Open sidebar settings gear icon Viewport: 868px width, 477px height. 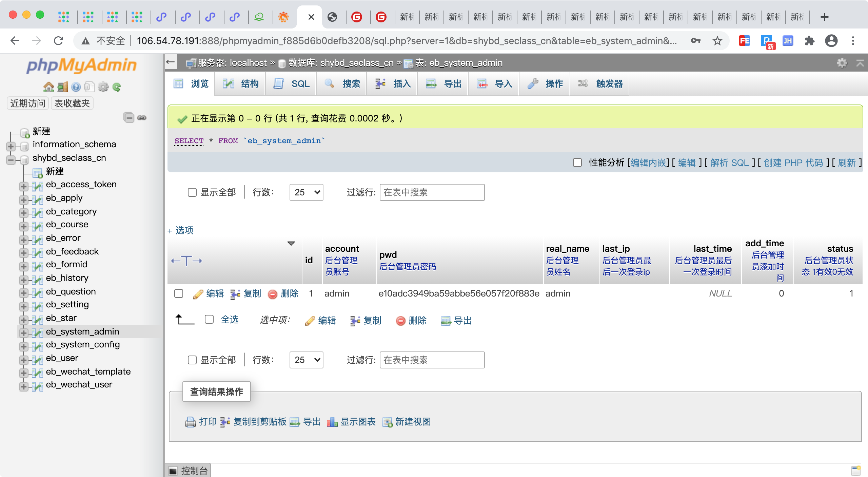pos(103,87)
